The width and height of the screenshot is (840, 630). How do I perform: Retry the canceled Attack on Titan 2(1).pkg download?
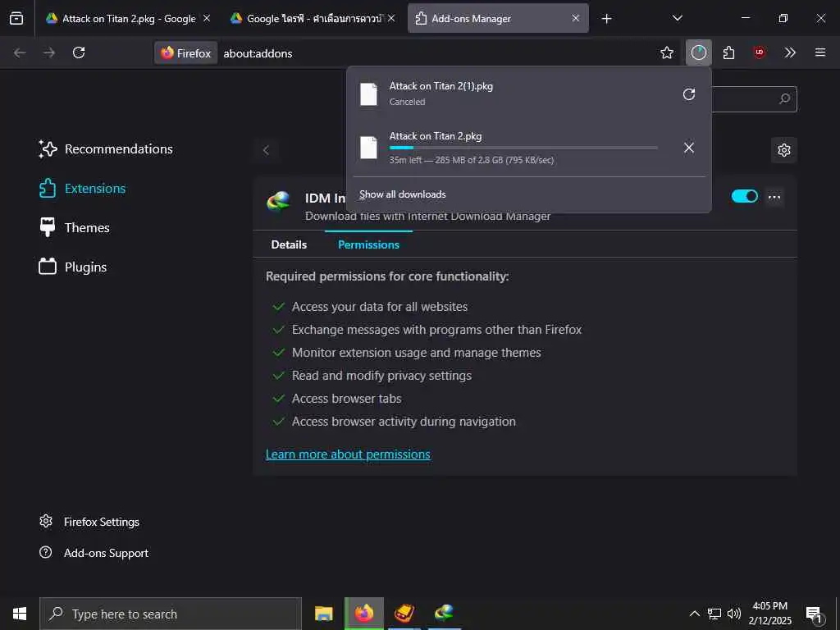pyautogui.click(x=689, y=94)
